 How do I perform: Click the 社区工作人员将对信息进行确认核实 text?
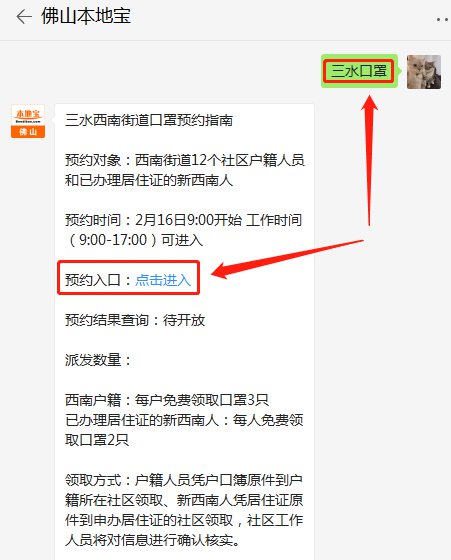pos(184,530)
